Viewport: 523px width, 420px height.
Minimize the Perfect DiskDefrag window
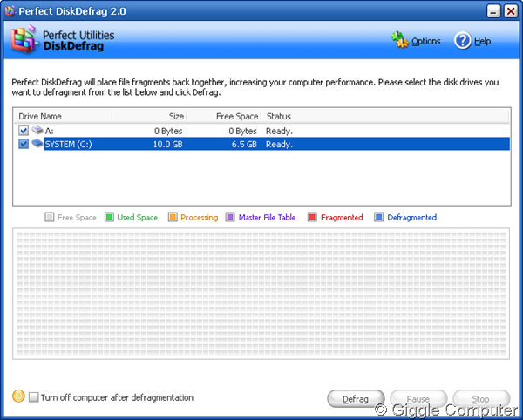point(493,11)
